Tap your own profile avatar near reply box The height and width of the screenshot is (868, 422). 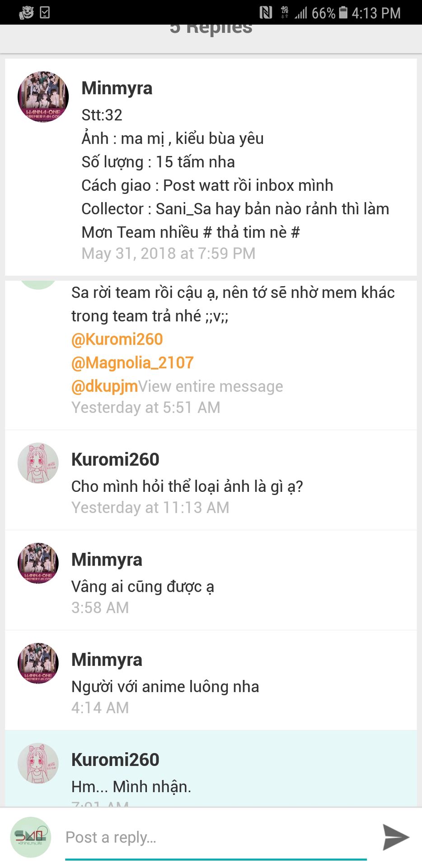point(31,837)
